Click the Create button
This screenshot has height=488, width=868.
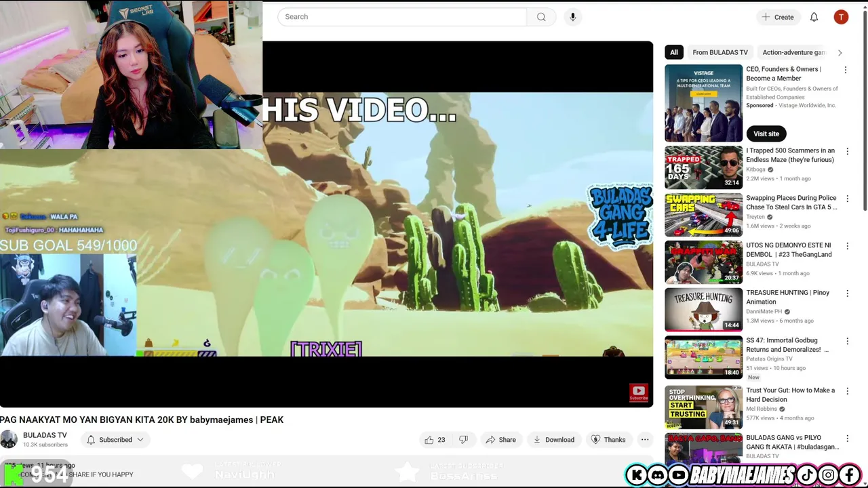coord(777,17)
